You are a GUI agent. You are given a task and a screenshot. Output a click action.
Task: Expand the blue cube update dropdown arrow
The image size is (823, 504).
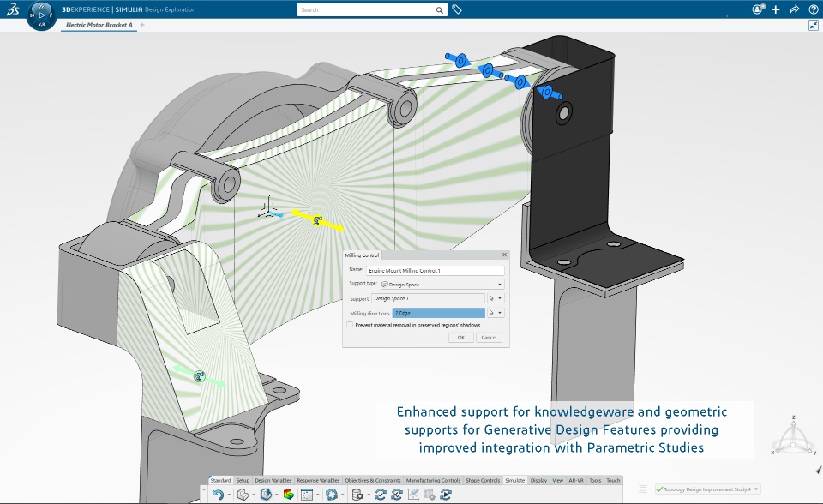point(277,495)
